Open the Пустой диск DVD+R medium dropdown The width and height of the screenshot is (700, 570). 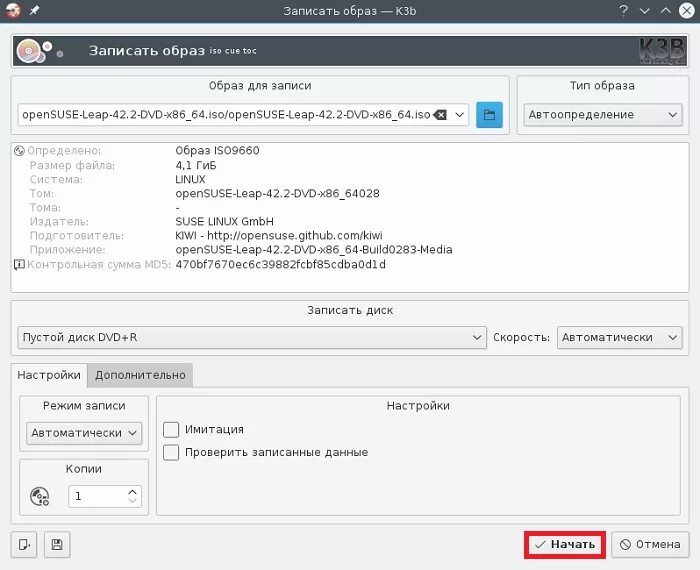(x=252, y=337)
